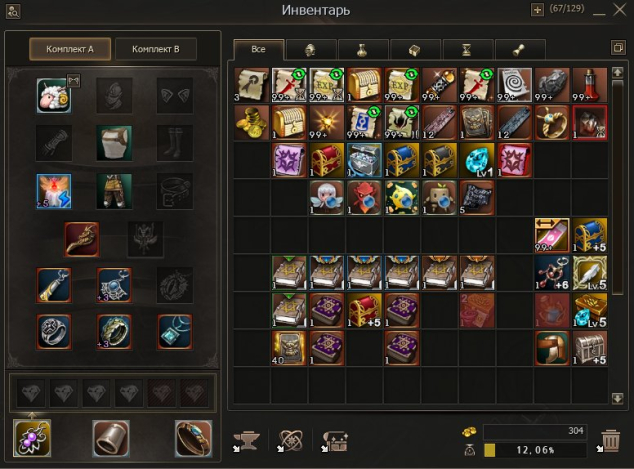Select the gold coins pile item
This screenshot has height=469, width=634.
click(251, 123)
